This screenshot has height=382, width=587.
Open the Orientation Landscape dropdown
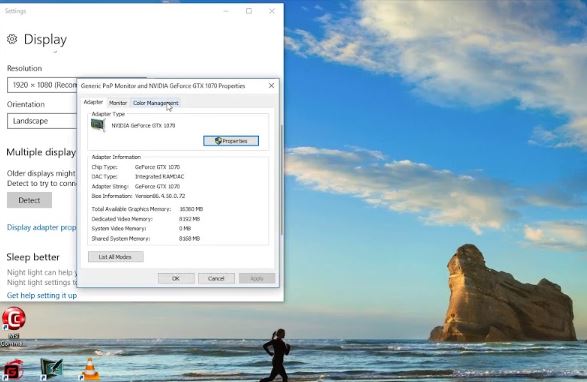[42, 121]
